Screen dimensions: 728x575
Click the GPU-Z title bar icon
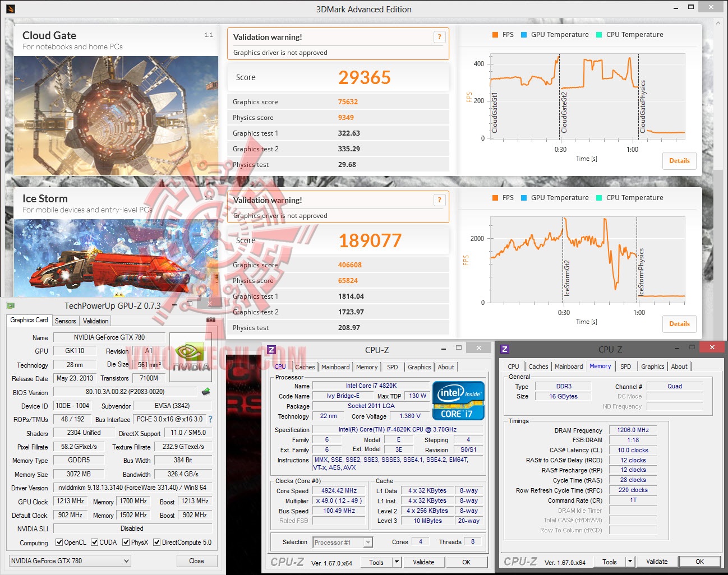pyautogui.click(x=10, y=305)
